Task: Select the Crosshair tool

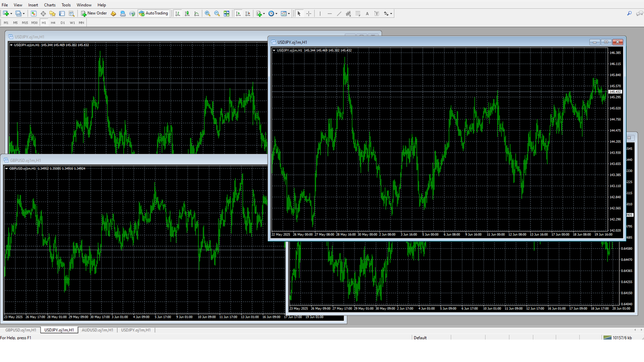Action: pyautogui.click(x=309, y=13)
